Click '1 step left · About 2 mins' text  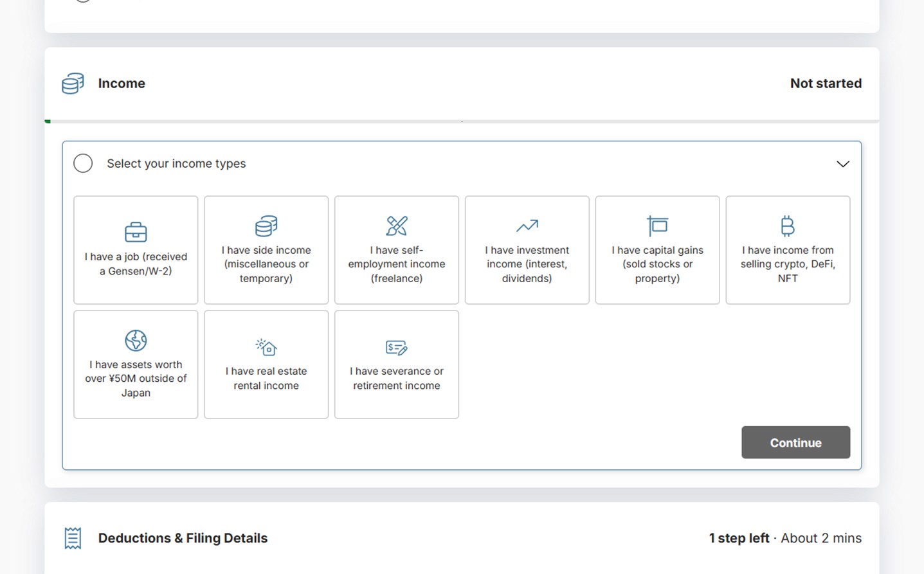click(785, 538)
